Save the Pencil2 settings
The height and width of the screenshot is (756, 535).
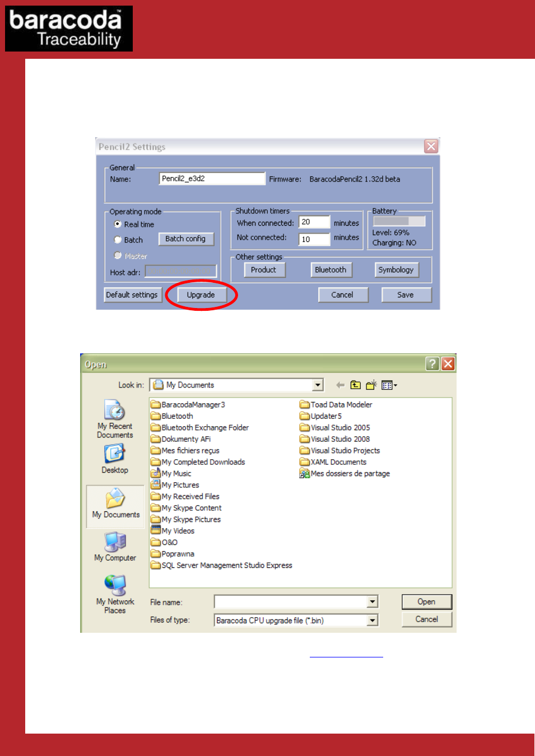pos(406,295)
